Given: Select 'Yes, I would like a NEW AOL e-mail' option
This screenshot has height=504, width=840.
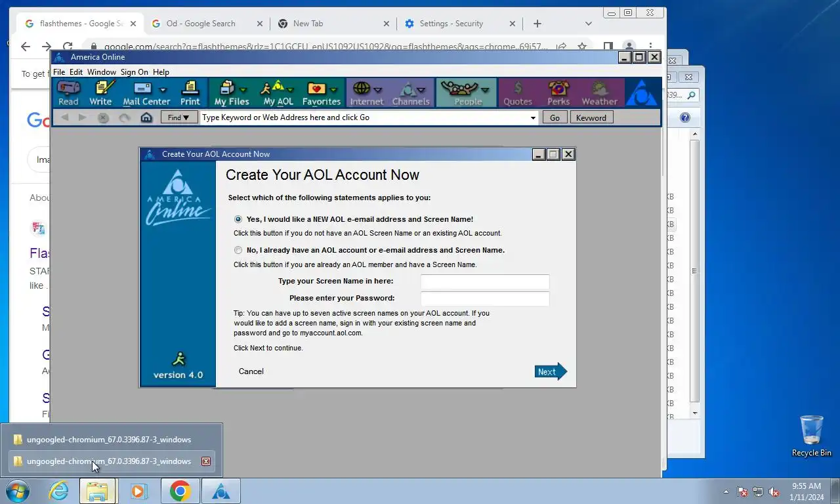Looking at the screenshot, I should coord(238,219).
